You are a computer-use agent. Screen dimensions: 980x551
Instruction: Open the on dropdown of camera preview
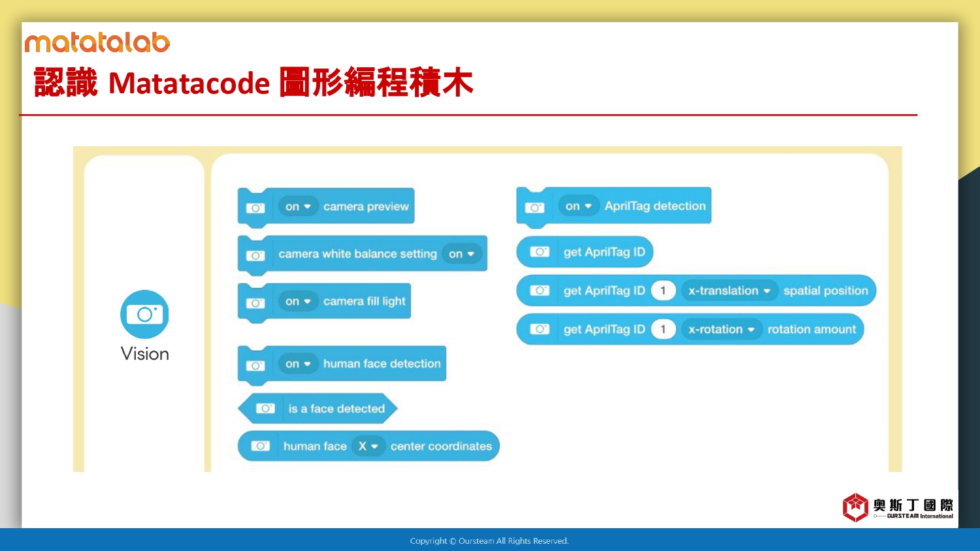click(x=298, y=206)
